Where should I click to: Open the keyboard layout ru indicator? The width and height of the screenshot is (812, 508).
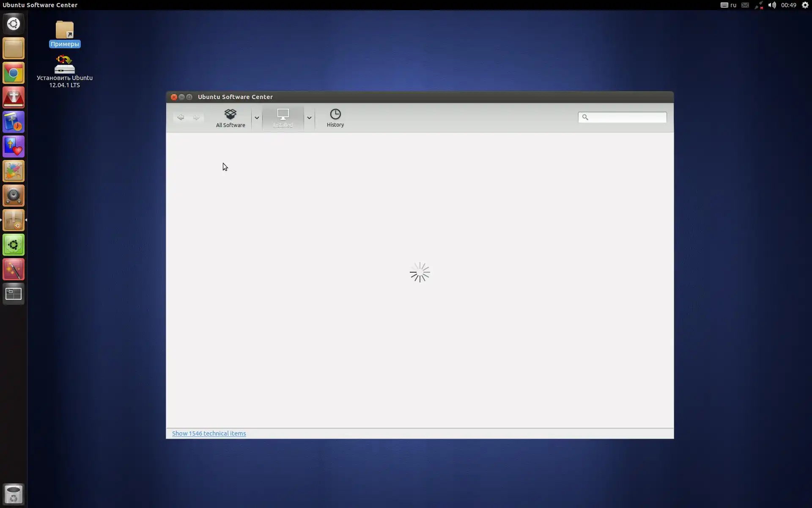[x=728, y=5]
